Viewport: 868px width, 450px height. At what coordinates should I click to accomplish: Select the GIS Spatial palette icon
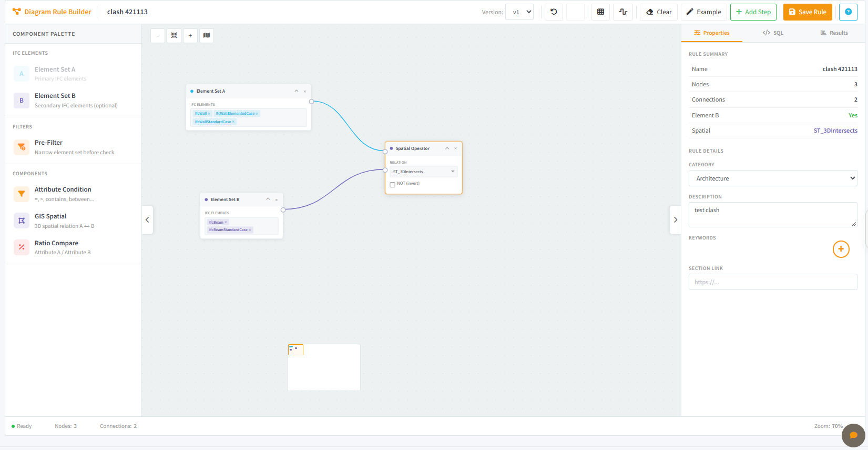pos(22,221)
